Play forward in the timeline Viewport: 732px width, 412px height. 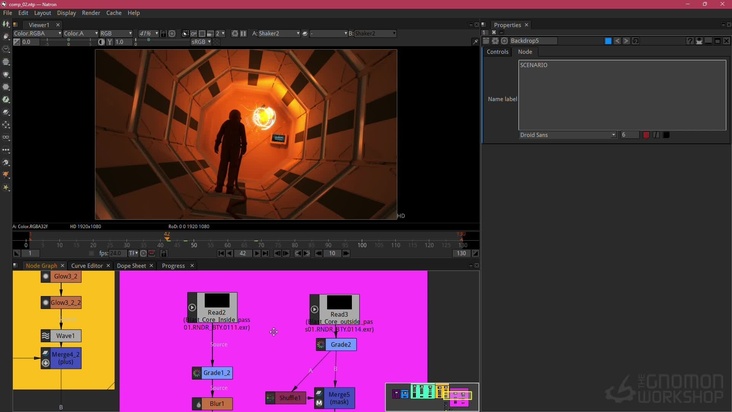pos(256,253)
